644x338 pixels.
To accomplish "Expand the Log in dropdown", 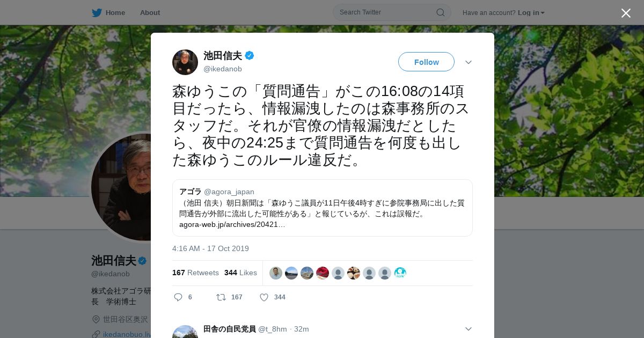I will (x=531, y=12).
